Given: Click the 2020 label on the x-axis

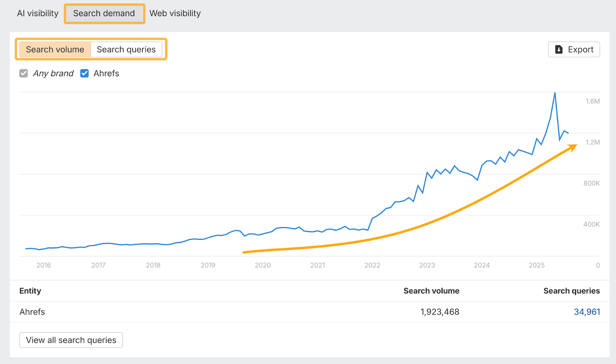Looking at the screenshot, I should [263, 265].
